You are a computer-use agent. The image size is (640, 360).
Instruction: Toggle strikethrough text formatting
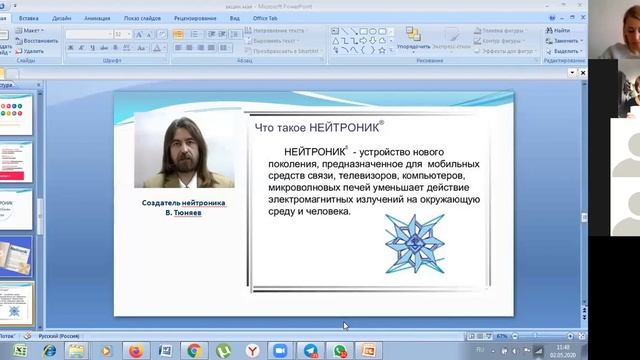[104, 48]
